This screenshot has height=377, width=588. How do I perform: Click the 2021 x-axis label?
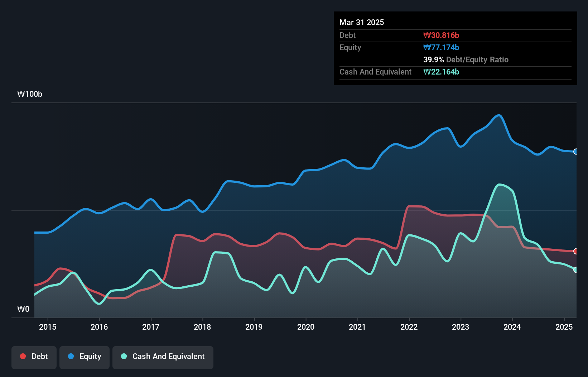(357, 327)
